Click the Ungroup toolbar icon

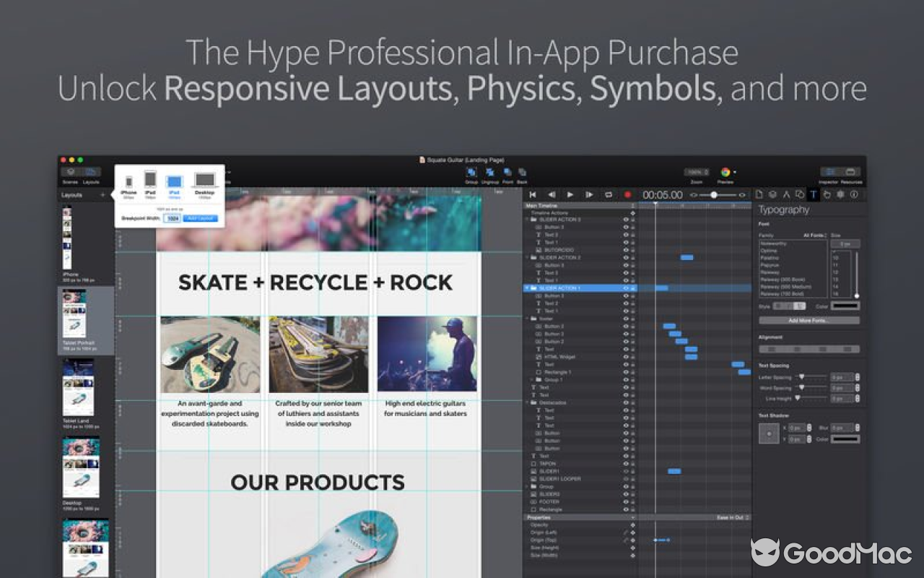[x=491, y=173]
